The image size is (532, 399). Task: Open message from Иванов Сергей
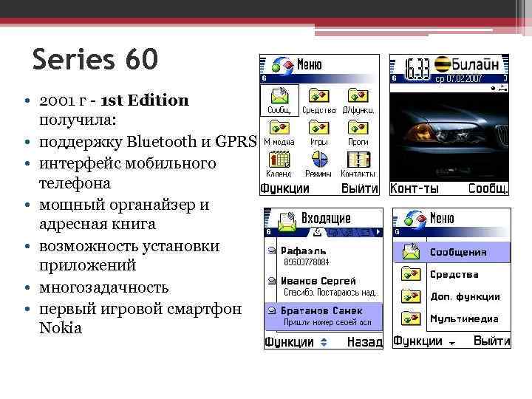coord(324,287)
